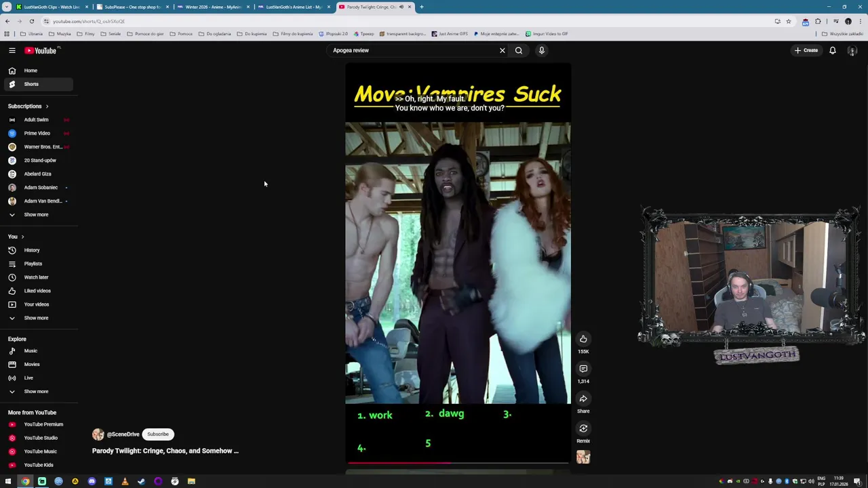Open YouTube Premium link
Screen dimensions: 868x488
click(38, 424)
